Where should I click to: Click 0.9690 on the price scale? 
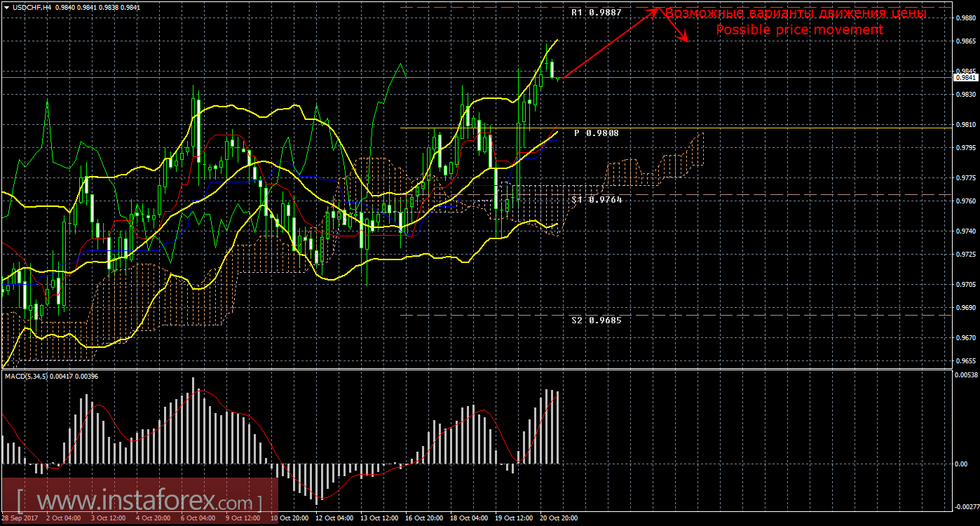[965, 308]
